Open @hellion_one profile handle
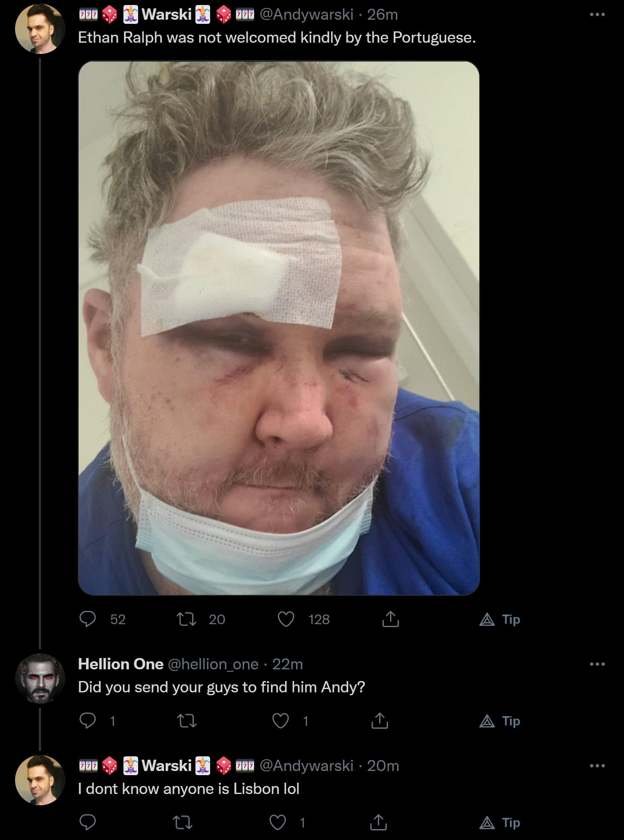The width and height of the screenshot is (624, 840). tap(213, 664)
